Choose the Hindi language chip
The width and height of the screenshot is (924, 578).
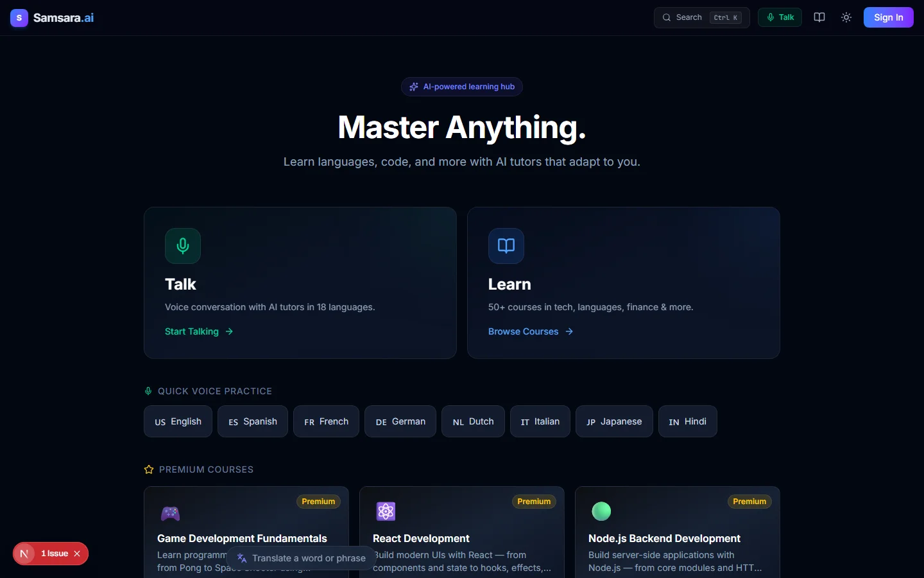coord(688,421)
